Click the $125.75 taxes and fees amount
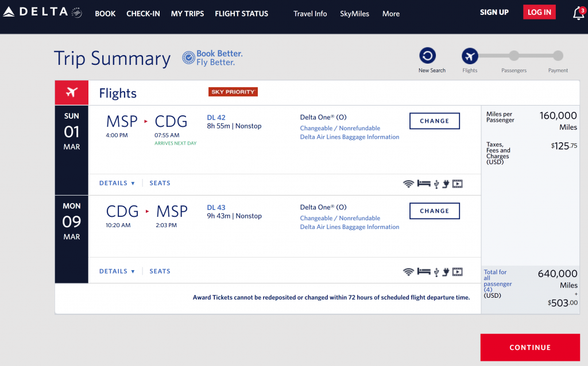Screen dimensions: 588x366 (564, 146)
